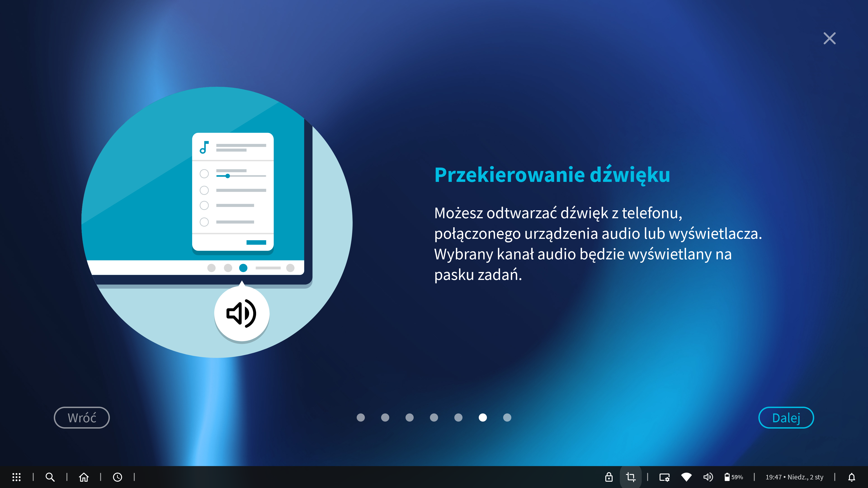The height and width of the screenshot is (488, 868).
Task: Open the notifications bell icon
Action: point(851,477)
